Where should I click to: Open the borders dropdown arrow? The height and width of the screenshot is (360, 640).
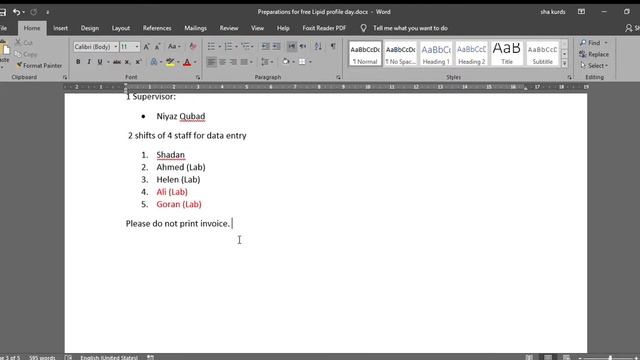click(x=310, y=62)
